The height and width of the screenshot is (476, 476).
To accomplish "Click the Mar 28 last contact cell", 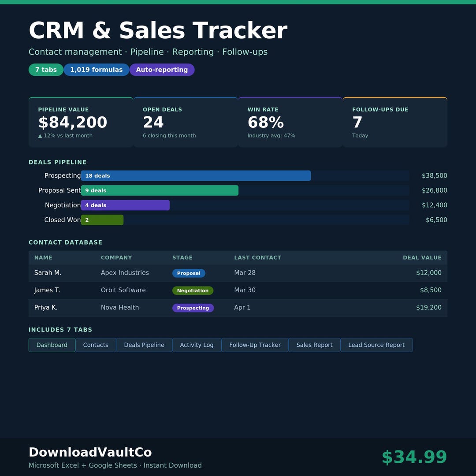I will click(x=245, y=273).
